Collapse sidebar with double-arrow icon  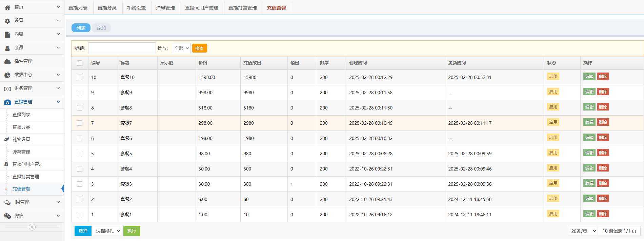coord(32,227)
